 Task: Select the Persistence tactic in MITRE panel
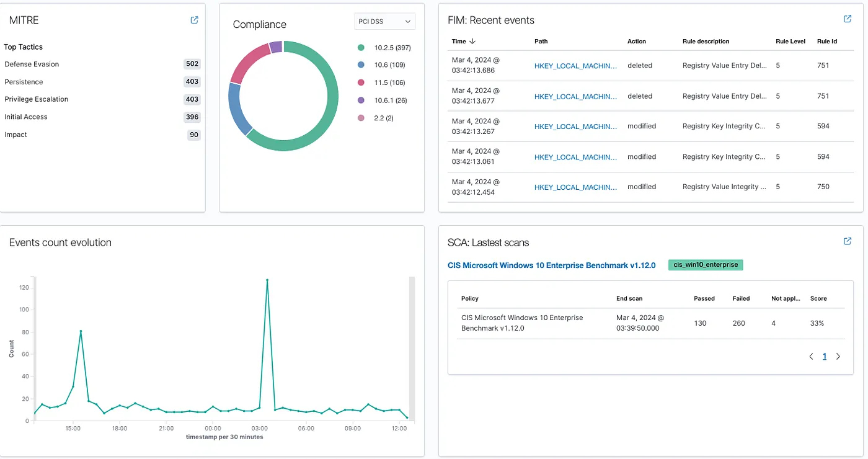(x=24, y=81)
